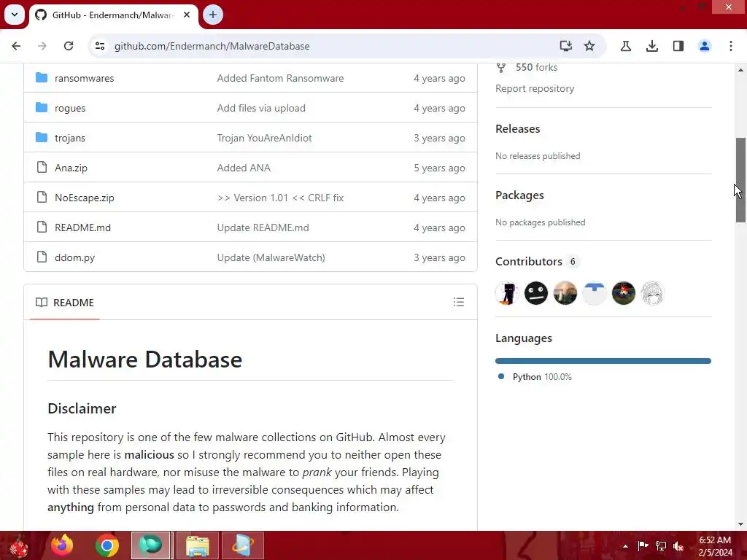Open commit 'Trojan YouAreAnIdiot'
The image size is (747, 560).
tap(264, 138)
